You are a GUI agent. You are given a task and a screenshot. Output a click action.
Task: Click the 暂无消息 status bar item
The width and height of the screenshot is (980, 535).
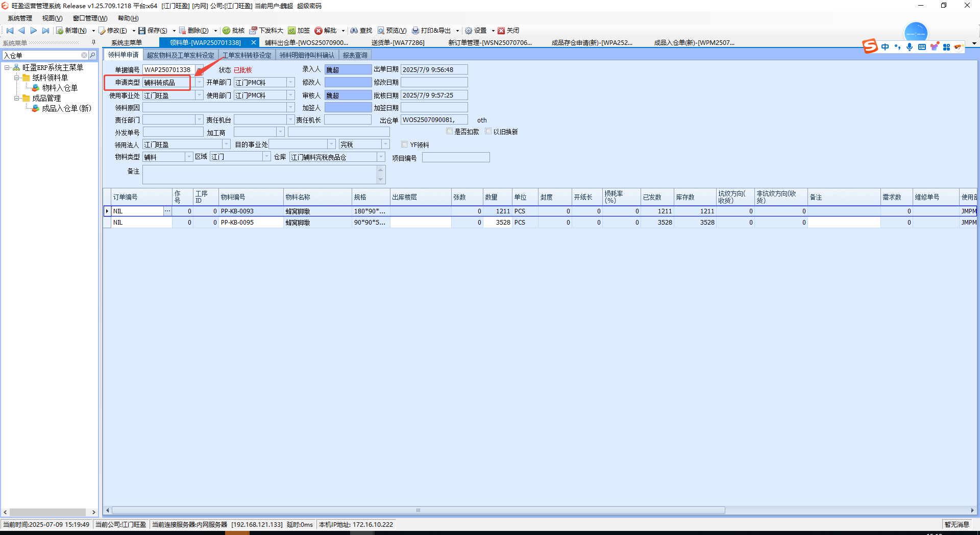pos(957,524)
